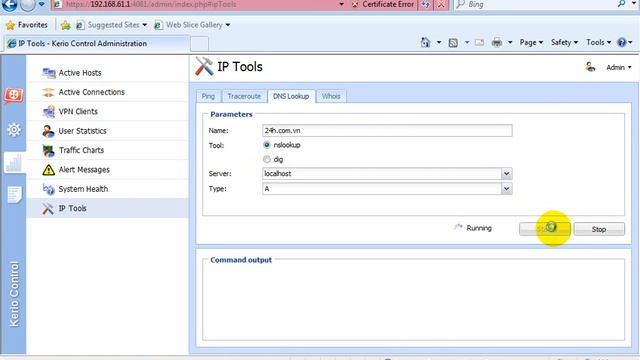Click Add to Favorites Bar icon
The width and height of the screenshot is (640, 360).
point(65,25)
